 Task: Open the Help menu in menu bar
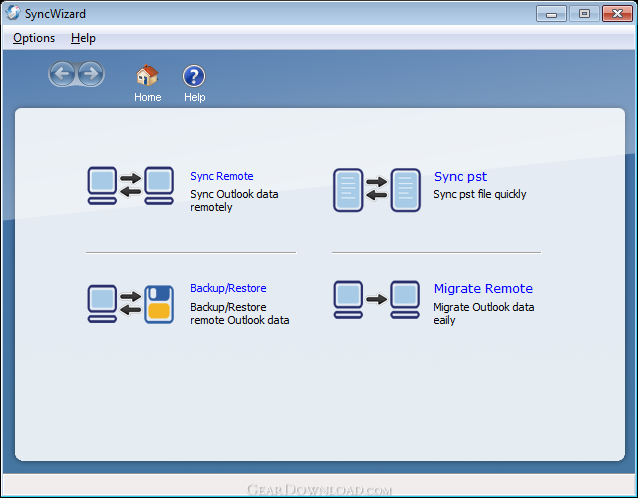tap(83, 38)
